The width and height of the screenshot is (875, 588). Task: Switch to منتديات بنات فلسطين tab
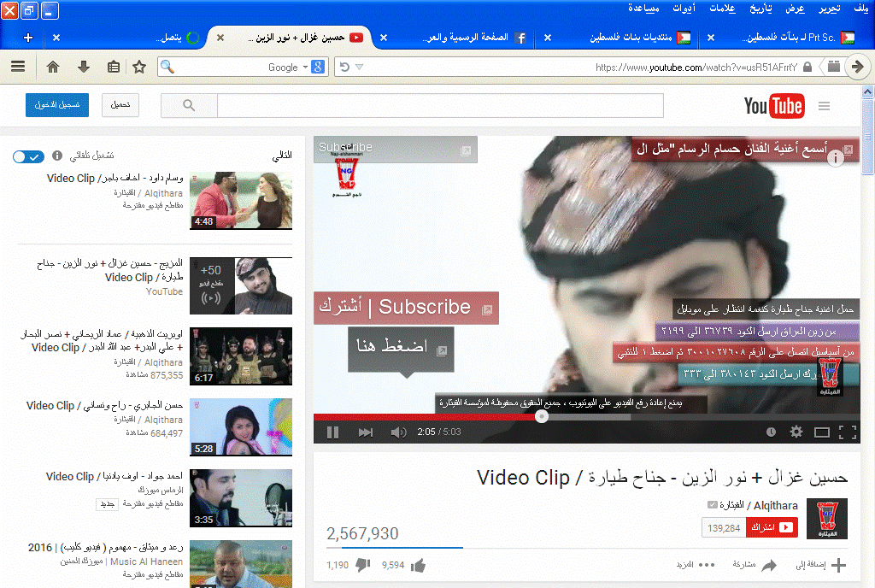pos(621,38)
